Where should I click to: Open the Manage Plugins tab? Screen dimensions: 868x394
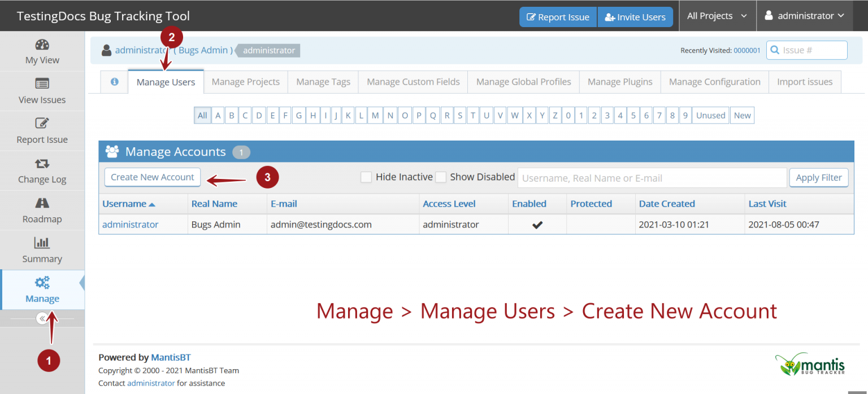[620, 82]
